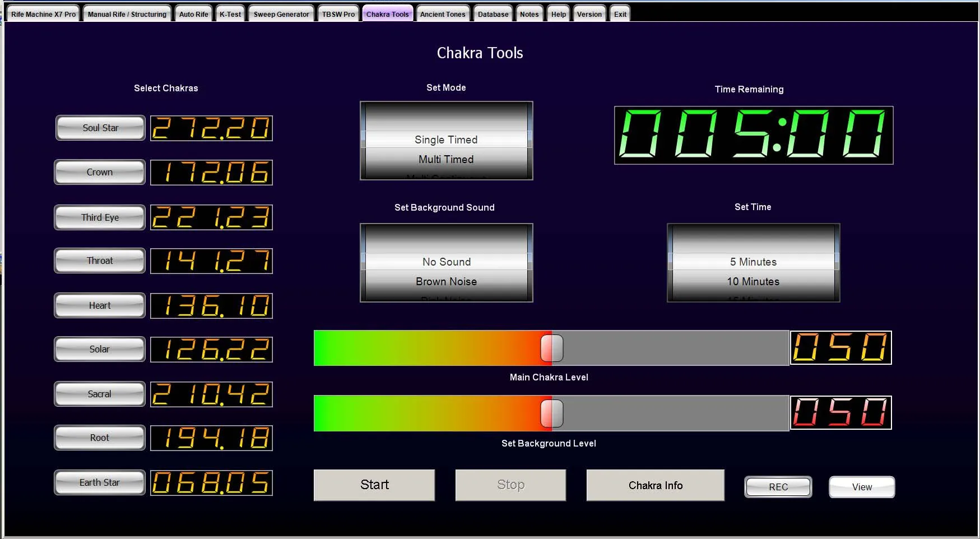Select the Root chakra button
Screen dimensions: 980x539
coord(100,438)
